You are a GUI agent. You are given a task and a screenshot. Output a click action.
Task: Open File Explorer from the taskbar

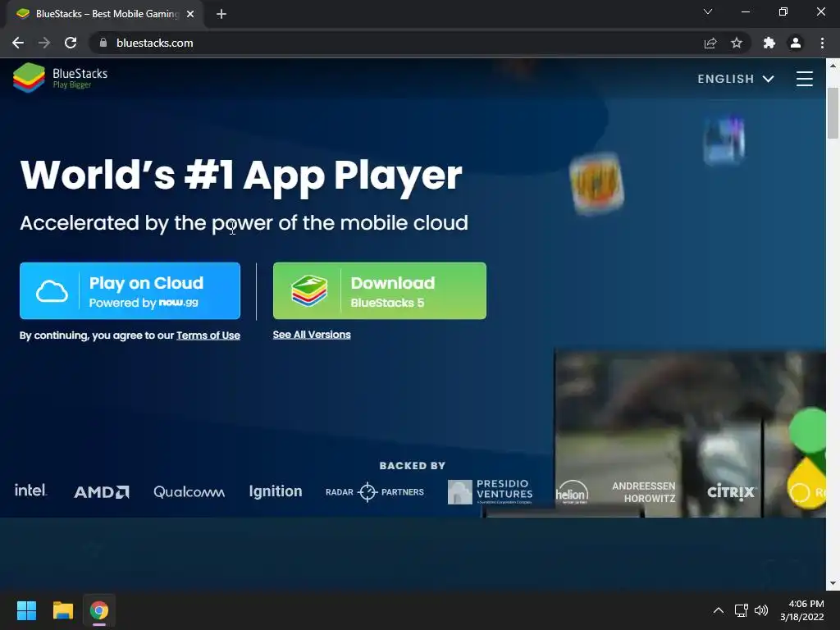pyautogui.click(x=62, y=610)
